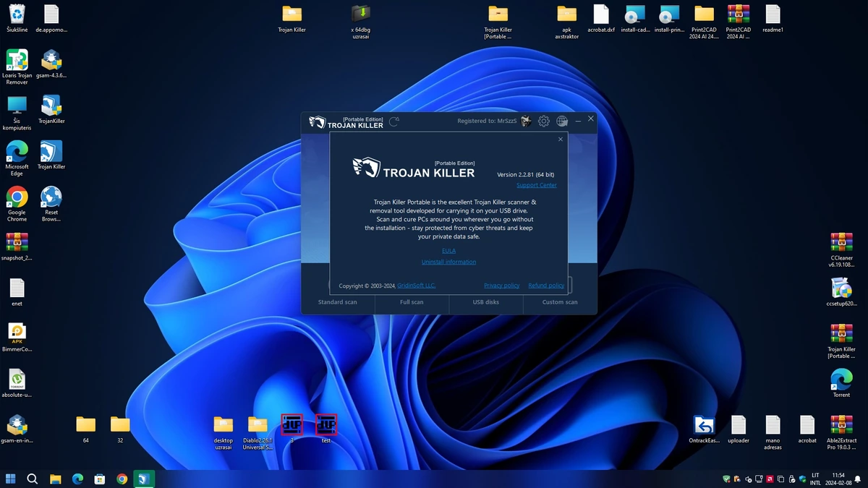
Task: Select the Šiukšlinė recycle bin icon
Action: tap(17, 19)
